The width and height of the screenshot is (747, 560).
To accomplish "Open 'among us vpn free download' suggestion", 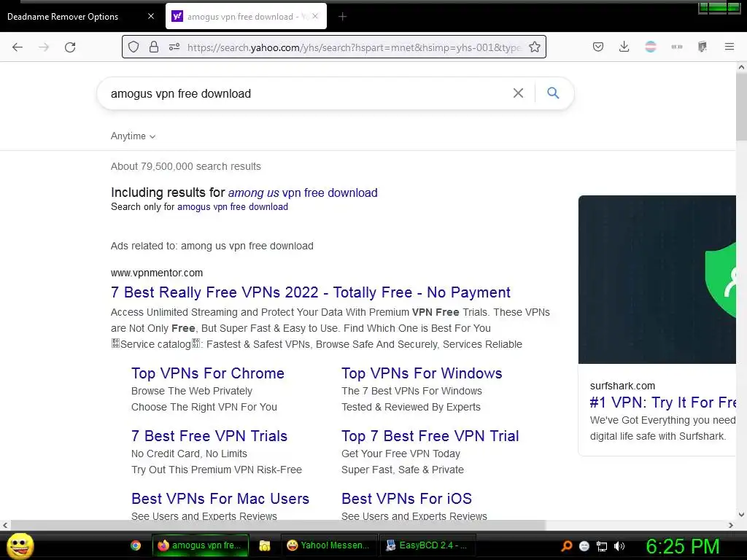I will [x=303, y=192].
